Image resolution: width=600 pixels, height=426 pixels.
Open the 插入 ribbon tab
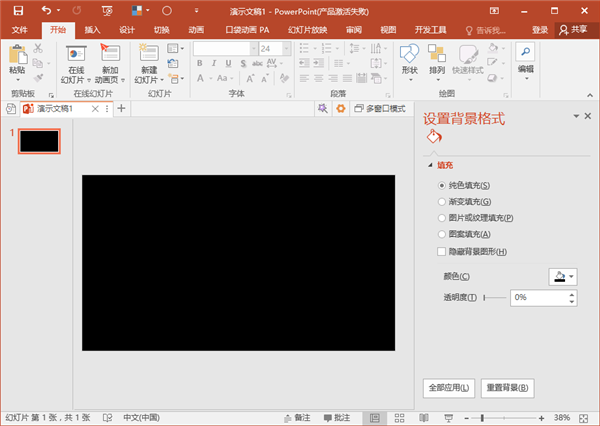92,30
